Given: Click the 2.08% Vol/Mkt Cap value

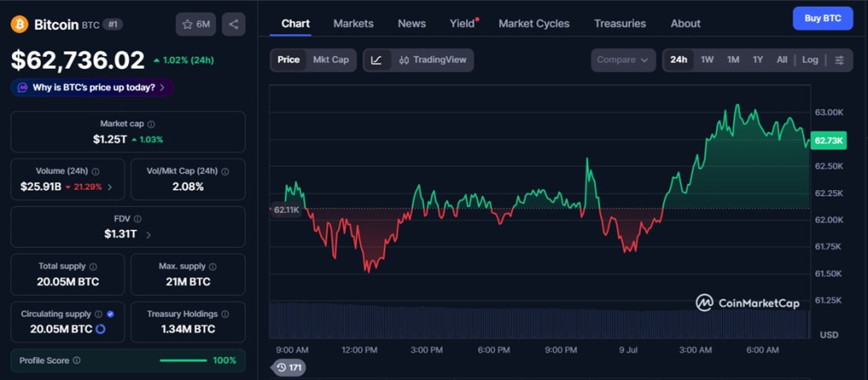Looking at the screenshot, I should [187, 187].
